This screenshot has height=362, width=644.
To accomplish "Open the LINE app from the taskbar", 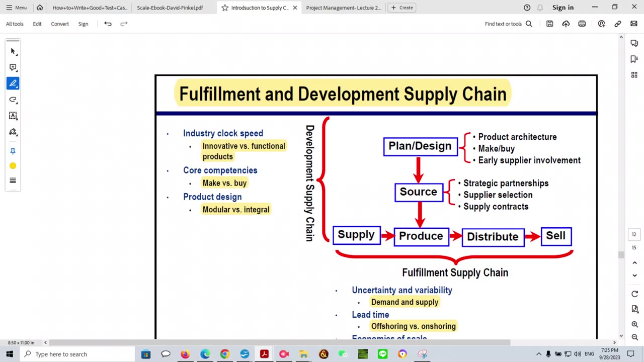I will (382, 354).
